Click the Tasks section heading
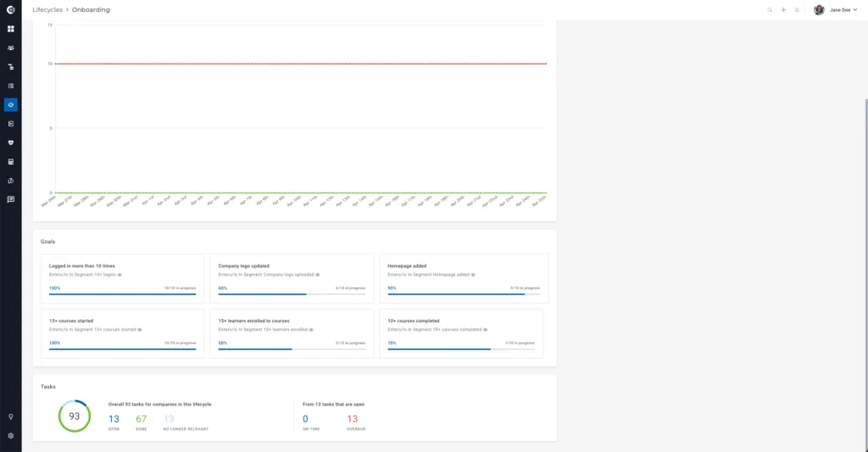Screen dimensions: 868x452 pos(48,387)
